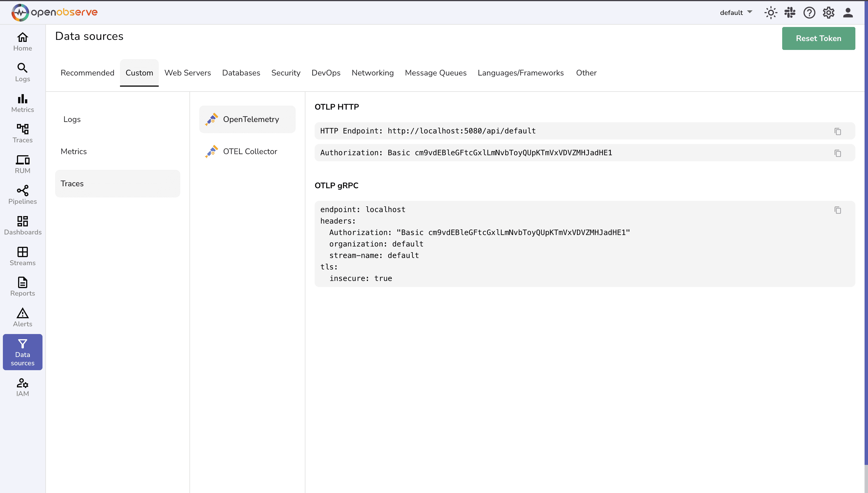Copy the HTTP Endpoint value

coord(838,132)
